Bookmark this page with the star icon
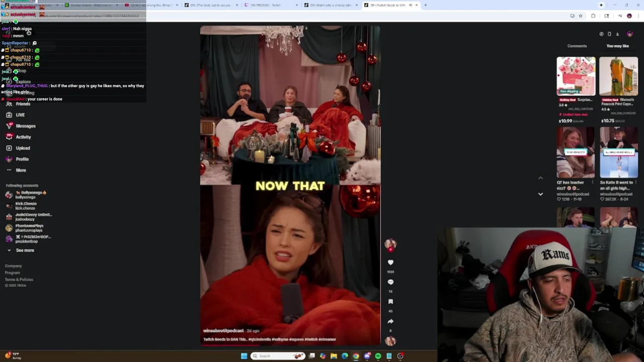 point(580,16)
